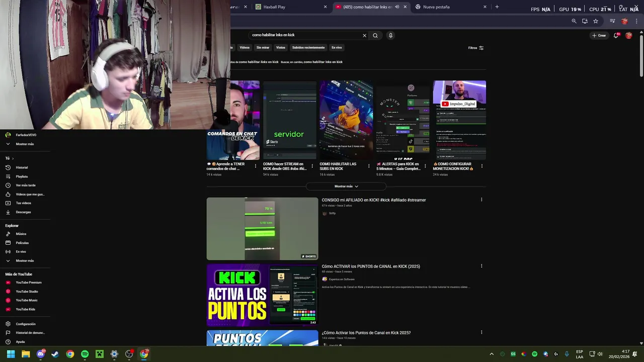Screen dimensions: 644x362
Task: Click the install app icon in address bar
Action: click(585, 21)
